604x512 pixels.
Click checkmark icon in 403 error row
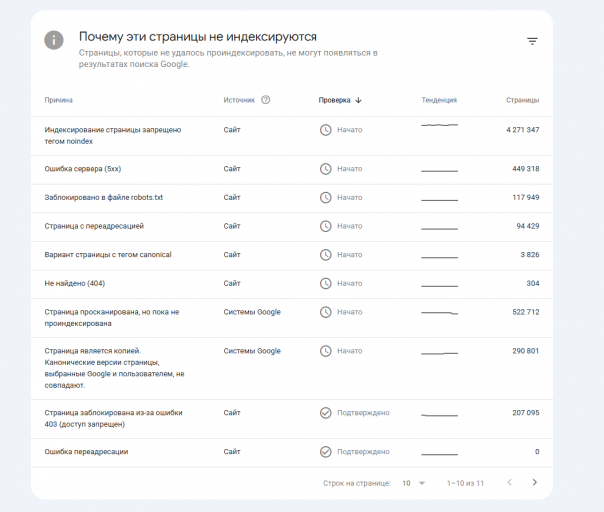tap(325, 413)
